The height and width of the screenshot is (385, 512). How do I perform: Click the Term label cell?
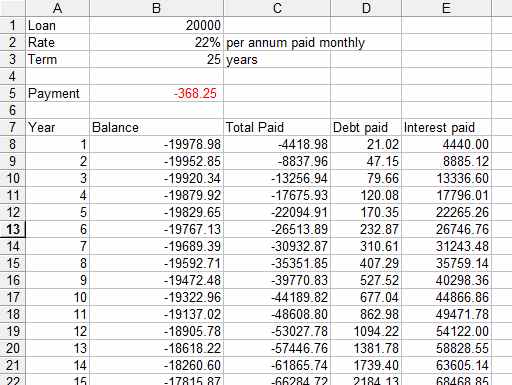[57, 59]
